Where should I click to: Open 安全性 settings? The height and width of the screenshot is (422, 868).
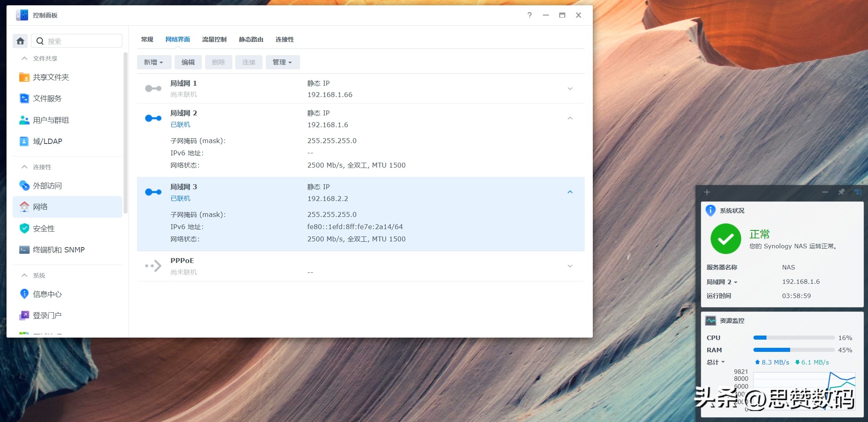(x=44, y=229)
